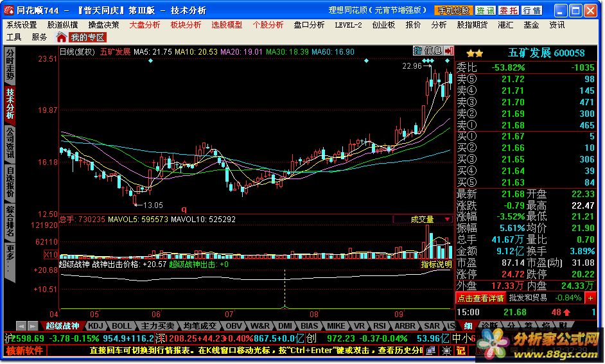Open the 我的专区 section
605x364 pixels.
pyautogui.click(x=87, y=37)
